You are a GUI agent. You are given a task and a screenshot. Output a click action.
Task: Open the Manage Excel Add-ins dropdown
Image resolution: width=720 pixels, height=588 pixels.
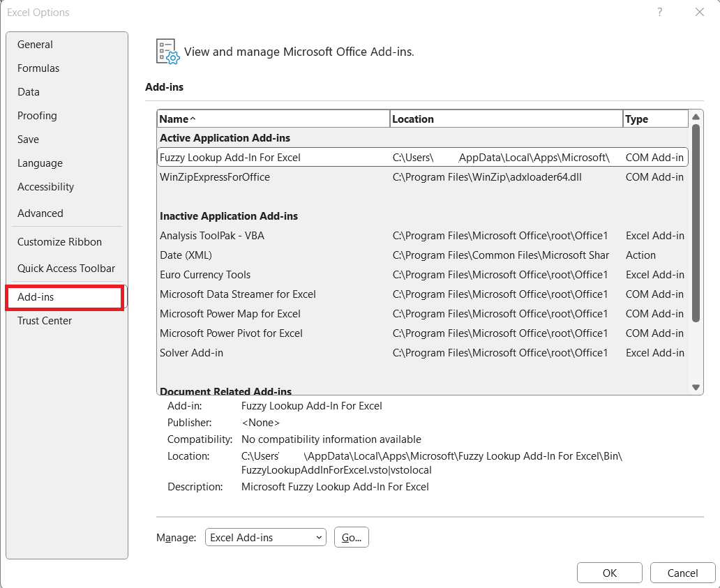pyautogui.click(x=265, y=538)
